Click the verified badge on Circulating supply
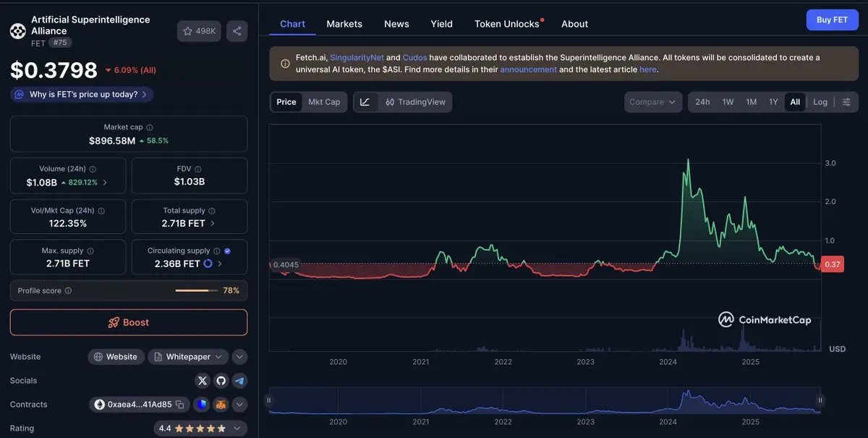The image size is (868, 438). 227,251
